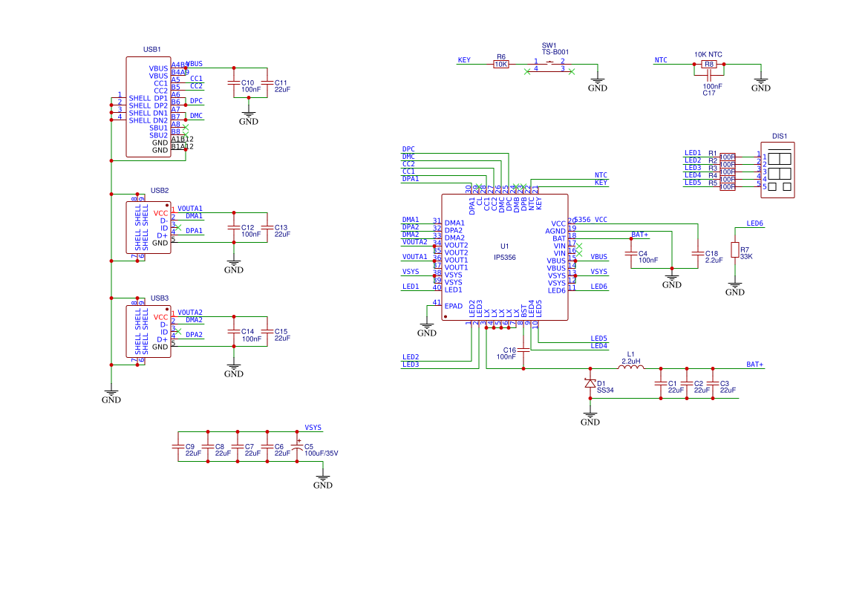Select the VOUTA2 label on USB3 pin 1

click(x=190, y=313)
